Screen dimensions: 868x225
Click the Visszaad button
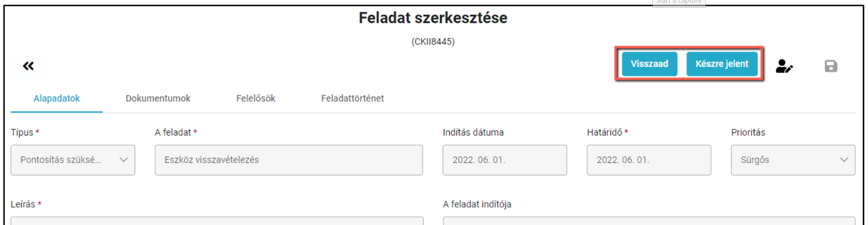(x=649, y=64)
